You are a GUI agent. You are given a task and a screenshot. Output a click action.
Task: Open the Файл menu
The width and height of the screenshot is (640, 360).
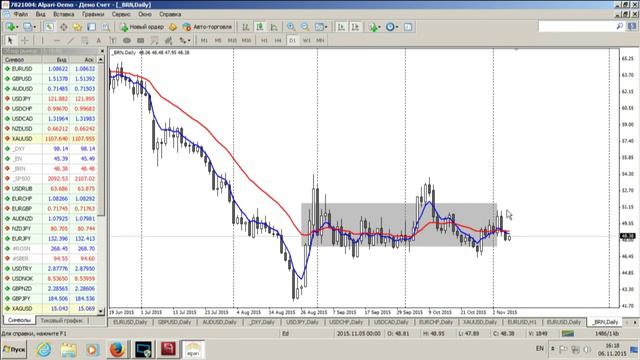click(x=21, y=14)
